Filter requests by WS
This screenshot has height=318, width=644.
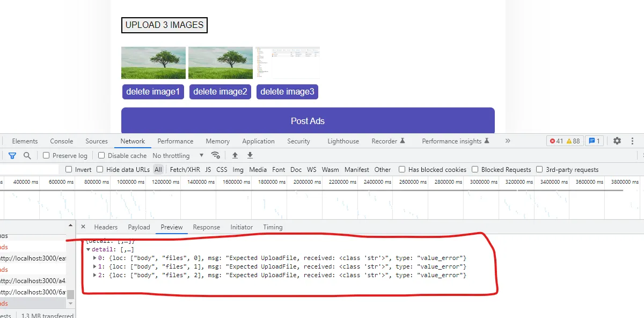[312, 169]
